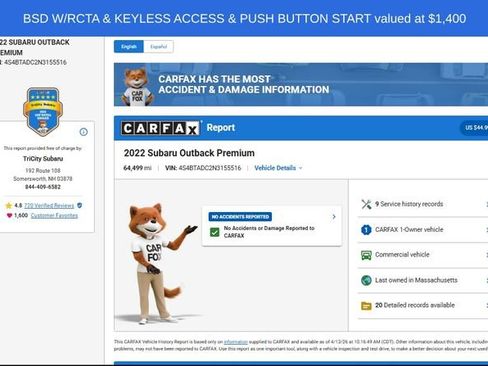This screenshot has height=366, width=488.
Task: Click the gold star rating icon
Action: pos(9,206)
